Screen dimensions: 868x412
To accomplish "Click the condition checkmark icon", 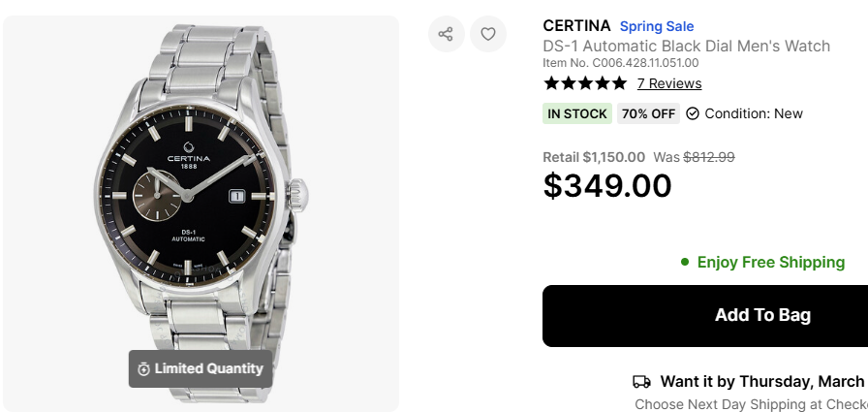I will pos(693,113).
